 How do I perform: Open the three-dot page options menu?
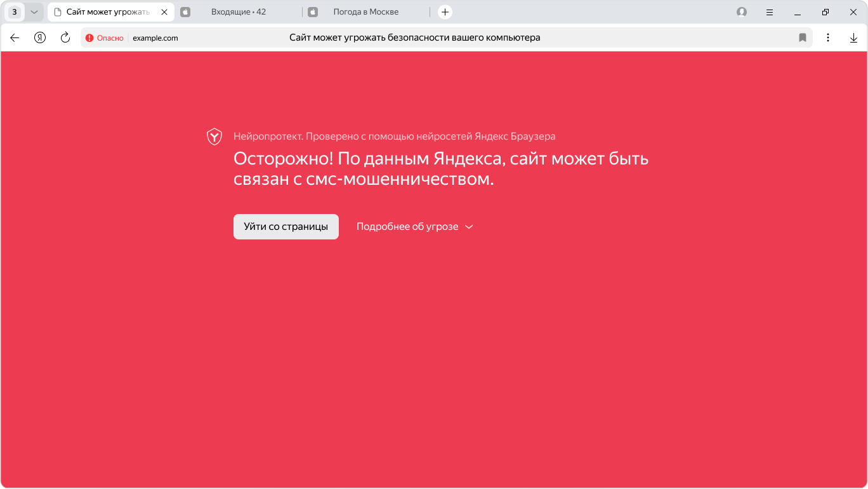pos(828,38)
